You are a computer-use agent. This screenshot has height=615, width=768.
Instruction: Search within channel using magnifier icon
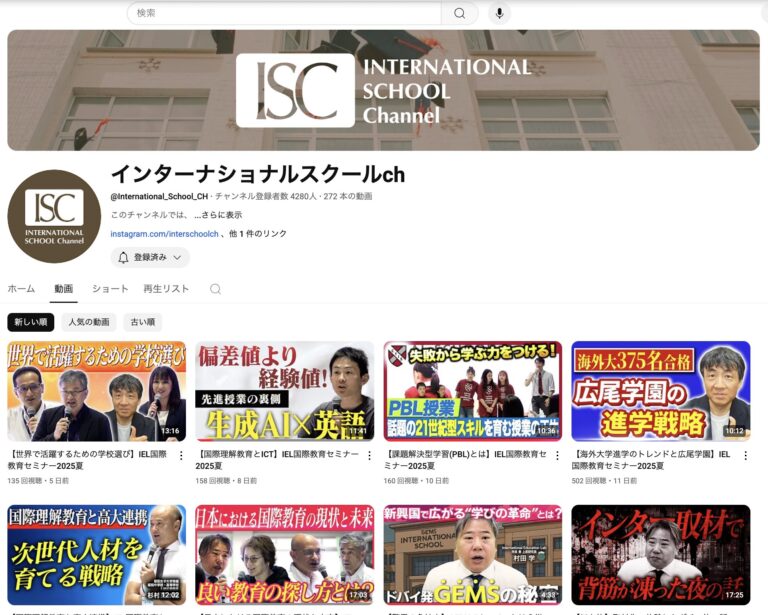click(x=215, y=289)
